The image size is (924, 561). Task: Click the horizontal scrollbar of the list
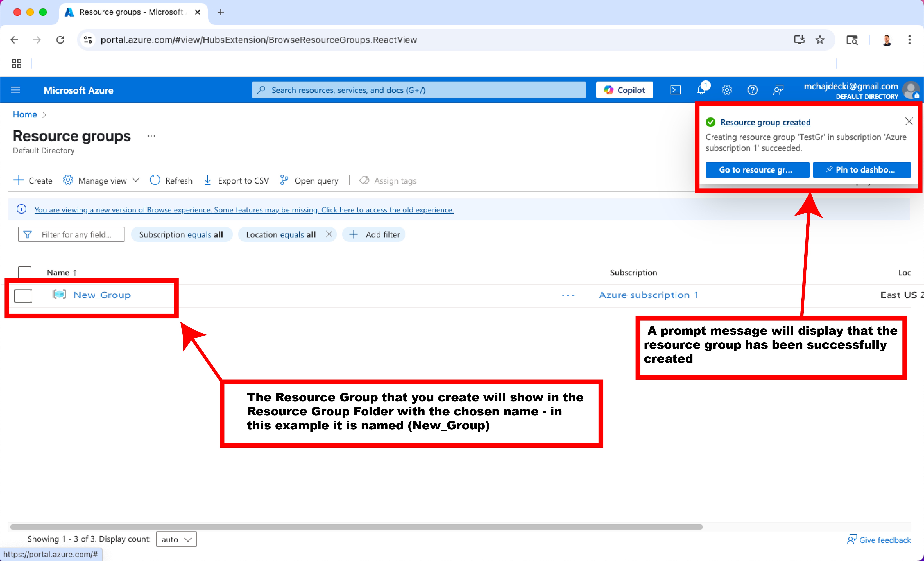356,527
